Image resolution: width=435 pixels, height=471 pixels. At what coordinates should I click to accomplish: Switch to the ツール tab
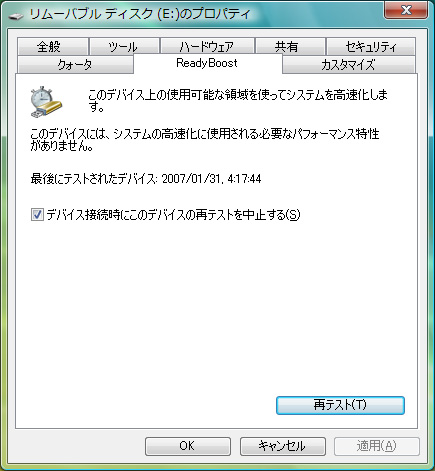coord(124,46)
